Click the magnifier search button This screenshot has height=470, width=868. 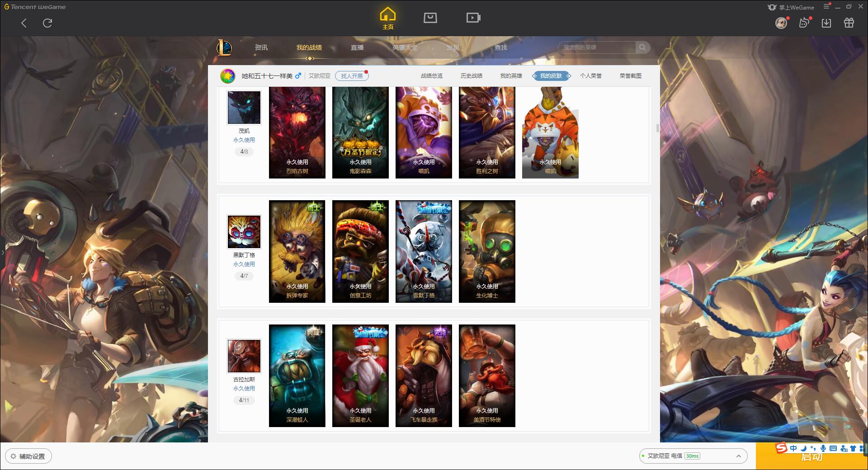click(x=642, y=47)
